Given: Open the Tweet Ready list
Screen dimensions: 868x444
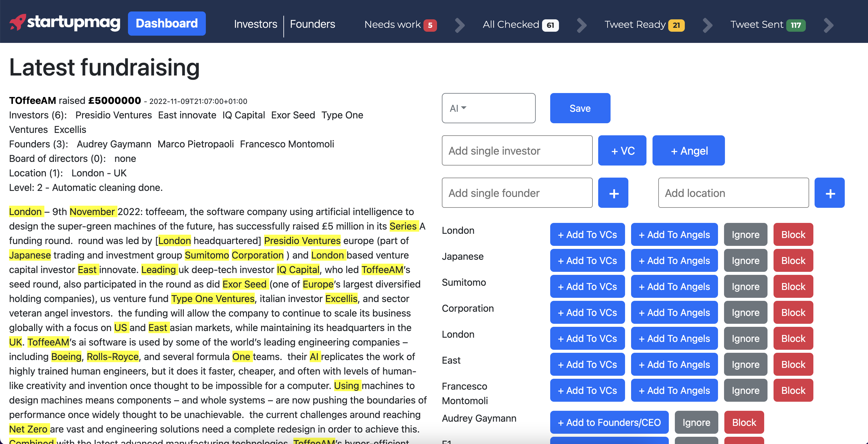Looking at the screenshot, I should click(x=644, y=24).
